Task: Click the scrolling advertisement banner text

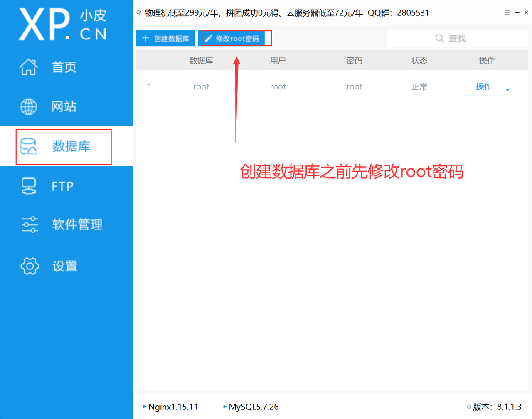Action: point(287,12)
